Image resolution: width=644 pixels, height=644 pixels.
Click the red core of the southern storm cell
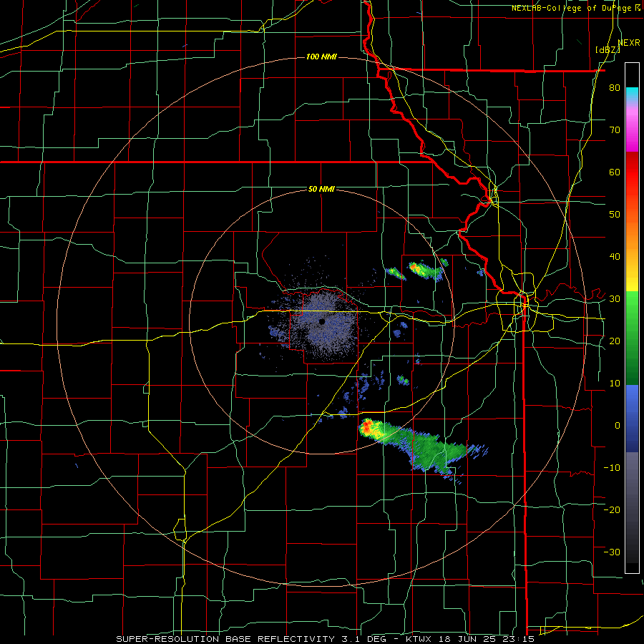pyautogui.click(x=366, y=426)
